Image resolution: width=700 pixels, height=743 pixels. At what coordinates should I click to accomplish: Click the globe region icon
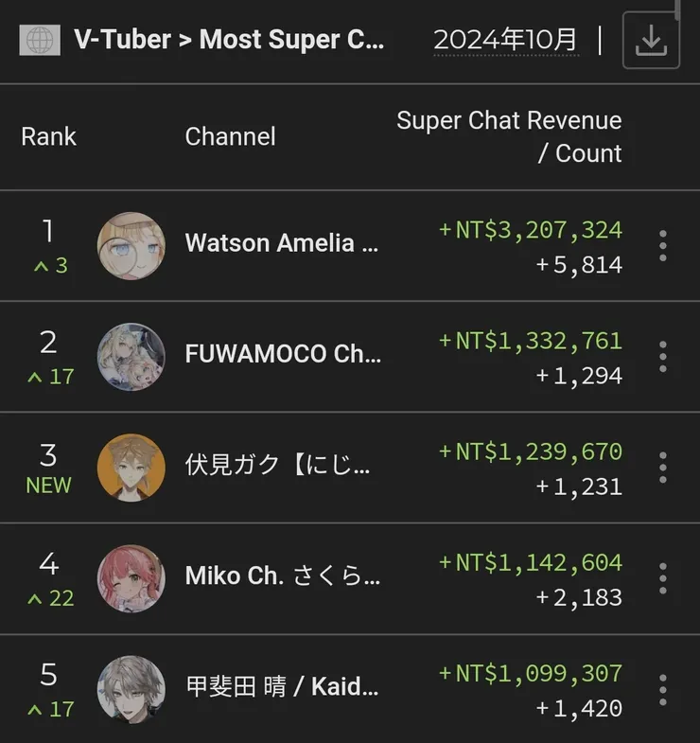pyautogui.click(x=39, y=40)
